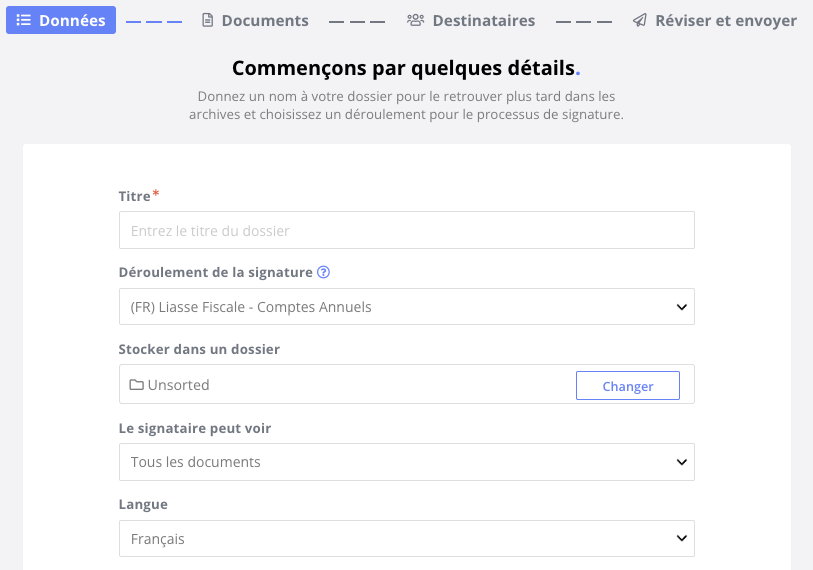Go to the Documents step
The height and width of the screenshot is (570, 813).
pyautogui.click(x=255, y=20)
